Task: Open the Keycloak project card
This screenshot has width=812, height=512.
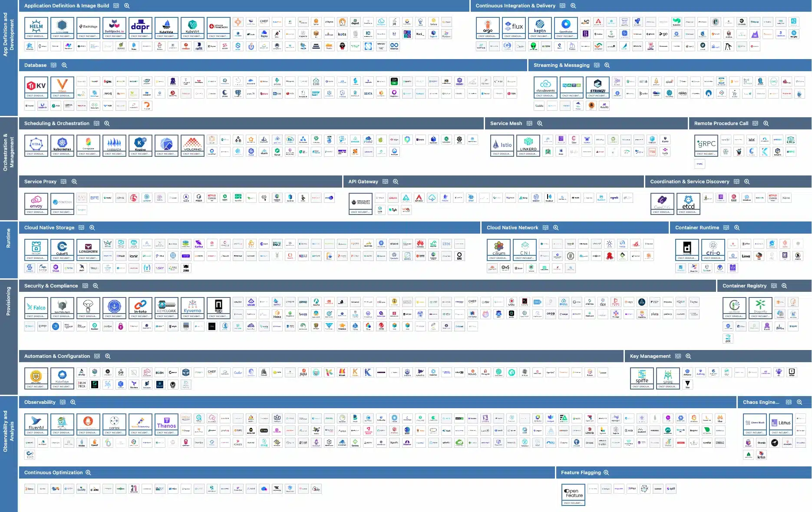Action: (x=166, y=308)
